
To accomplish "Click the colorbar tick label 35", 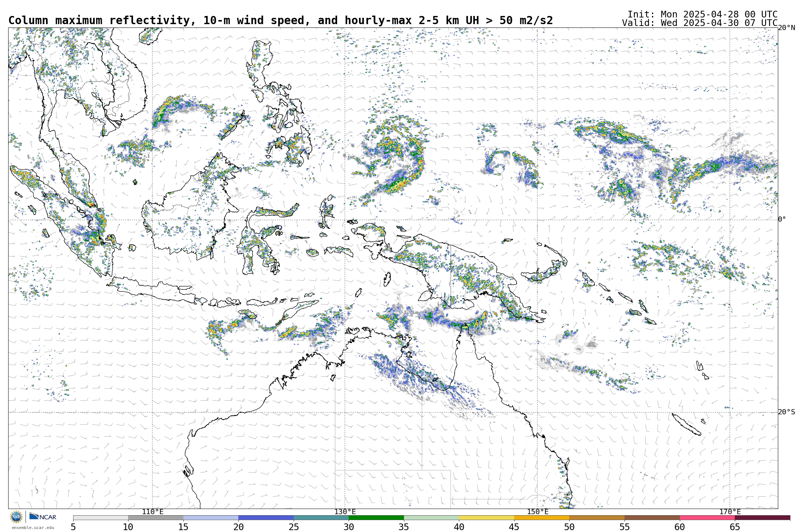I will pos(404,527).
